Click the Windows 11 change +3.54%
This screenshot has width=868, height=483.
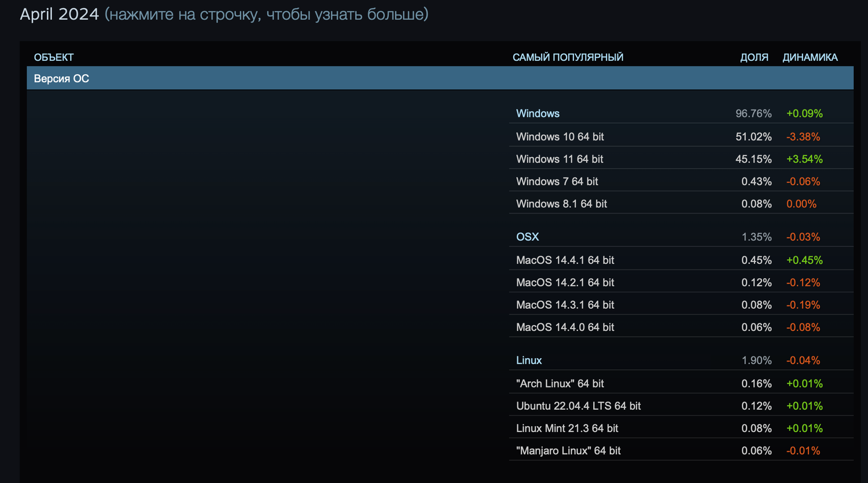(x=804, y=159)
